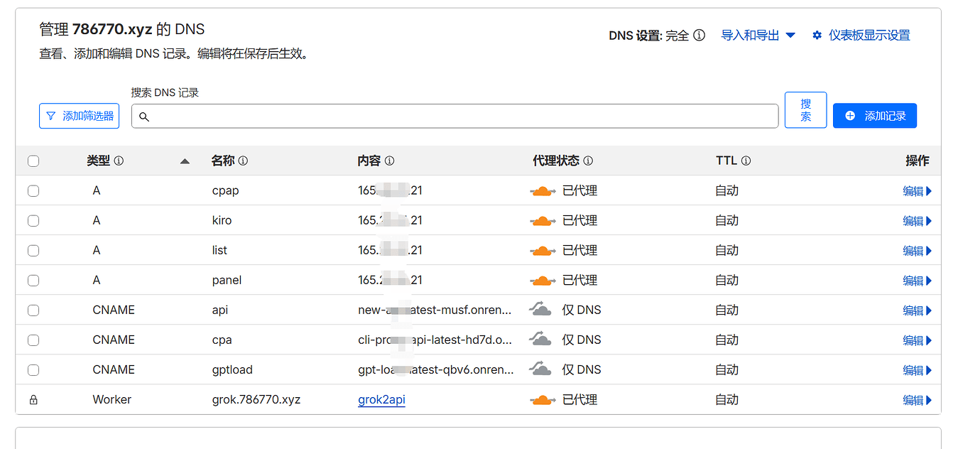Click the 自动 TTL cell for kiro
The height and width of the screenshot is (449, 980).
coord(727,221)
